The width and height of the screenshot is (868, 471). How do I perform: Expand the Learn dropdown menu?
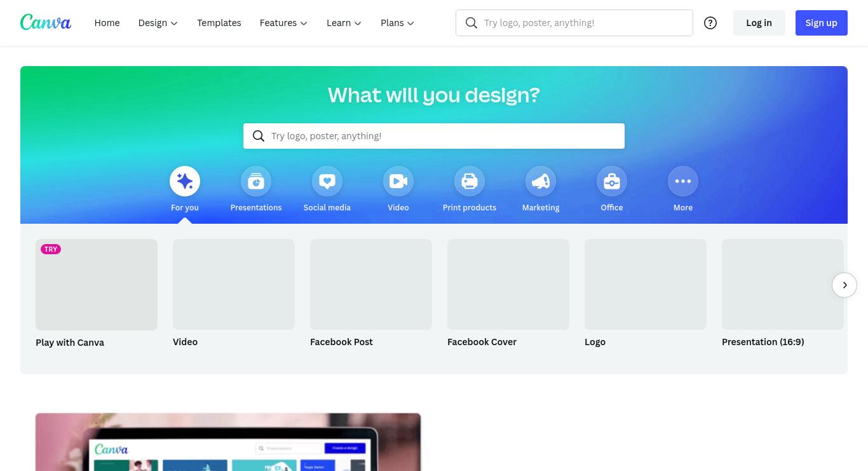click(344, 23)
